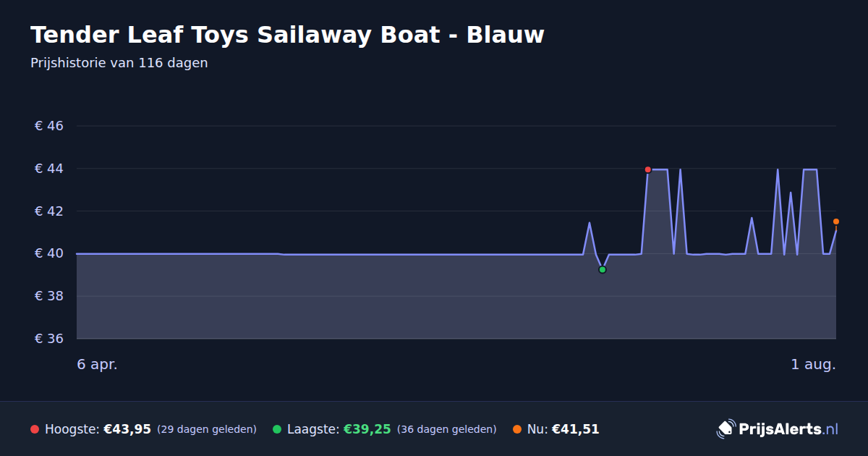Click the € 40 axis label

(49, 253)
